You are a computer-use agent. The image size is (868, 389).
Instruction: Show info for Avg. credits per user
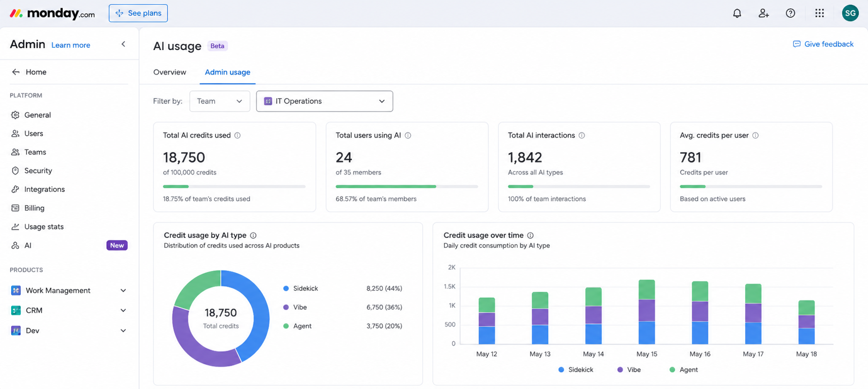coord(755,135)
